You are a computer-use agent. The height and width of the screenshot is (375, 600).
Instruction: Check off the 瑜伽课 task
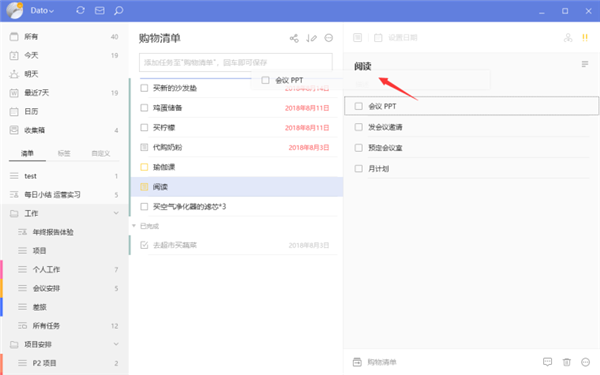(x=144, y=167)
